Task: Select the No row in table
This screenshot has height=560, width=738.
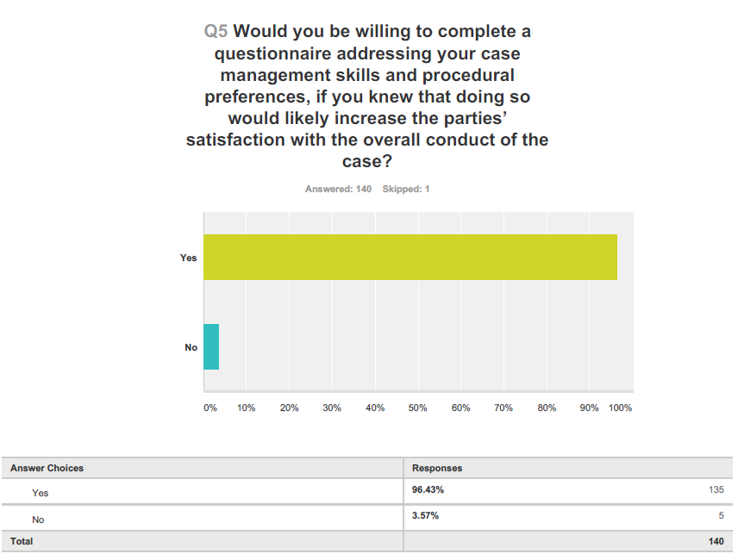Action: tap(367, 518)
